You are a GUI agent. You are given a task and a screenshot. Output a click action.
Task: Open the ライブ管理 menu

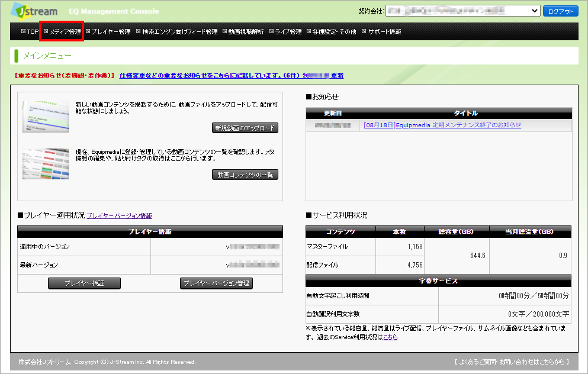pyautogui.click(x=285, y=32)
